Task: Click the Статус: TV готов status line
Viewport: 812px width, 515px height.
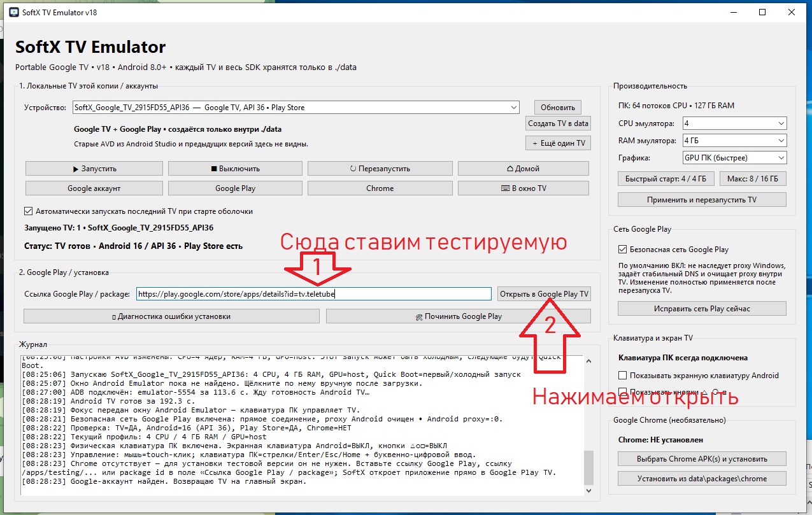Action: click(x=133, y=246)
